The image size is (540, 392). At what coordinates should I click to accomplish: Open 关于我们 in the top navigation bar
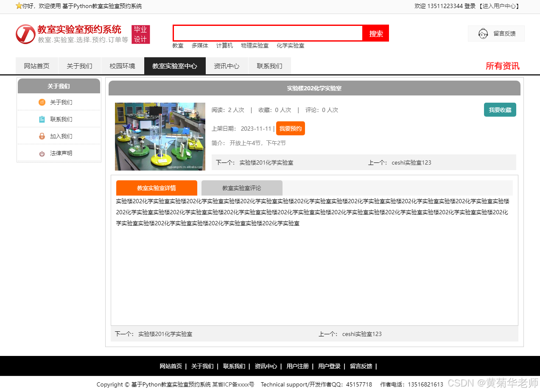[79, 66]
